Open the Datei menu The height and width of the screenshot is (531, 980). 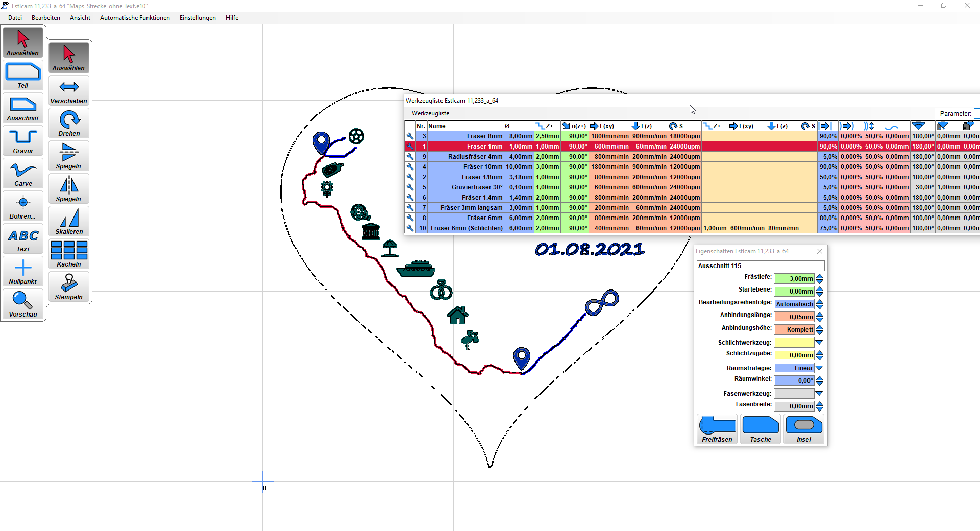point(15,18)
